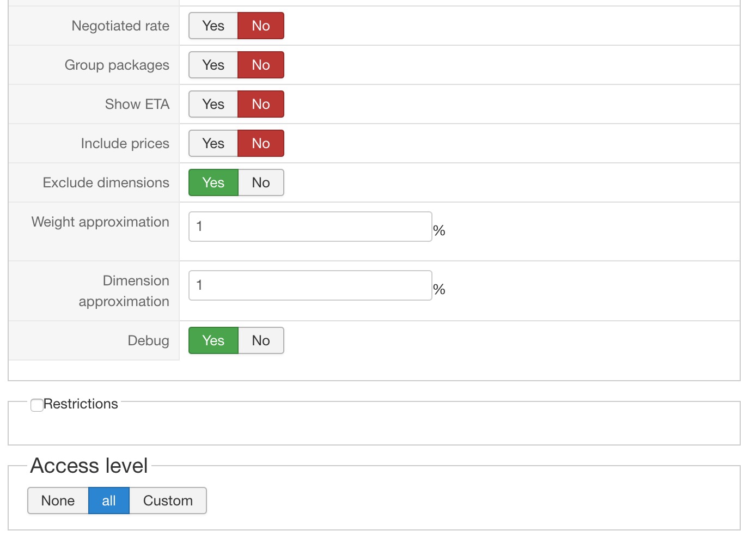
Task: Click No for Group packages
Action: 261,65
